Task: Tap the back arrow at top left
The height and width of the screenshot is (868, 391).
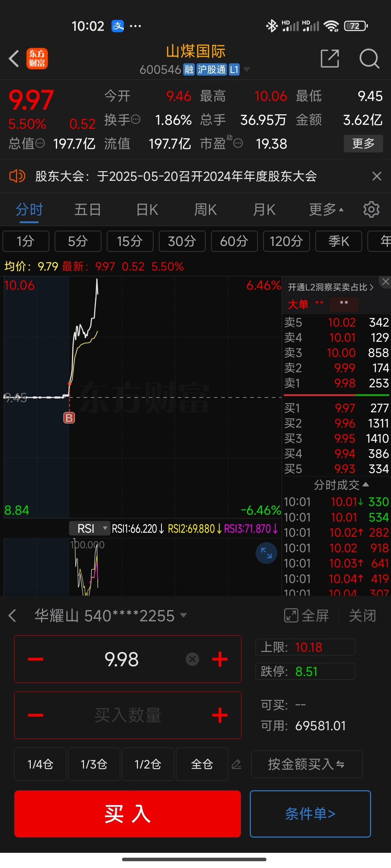Action: point(14,59)
